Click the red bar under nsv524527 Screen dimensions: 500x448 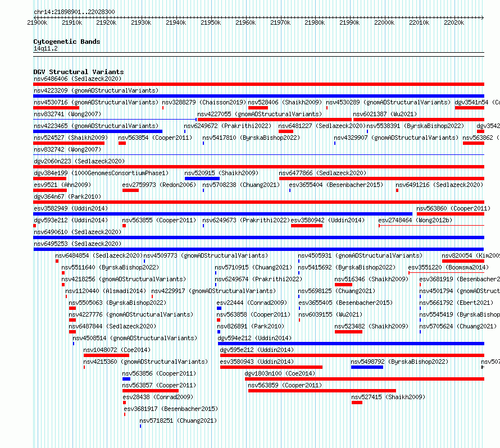point(69,143)
